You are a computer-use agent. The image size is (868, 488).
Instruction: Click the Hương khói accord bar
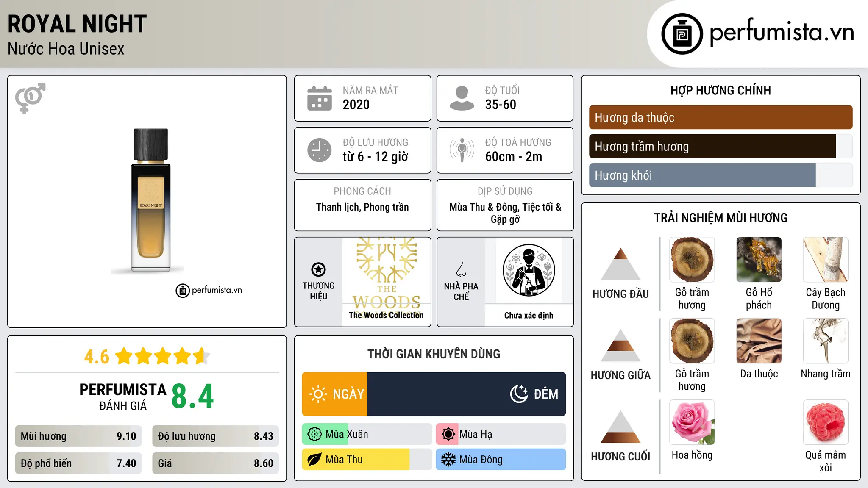[x=721, y=175]
